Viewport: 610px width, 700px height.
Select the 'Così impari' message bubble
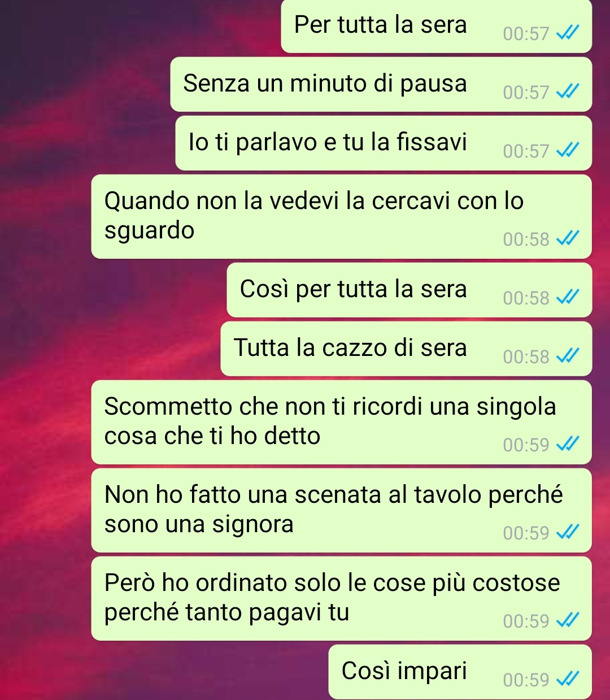[x=460, y=672]
